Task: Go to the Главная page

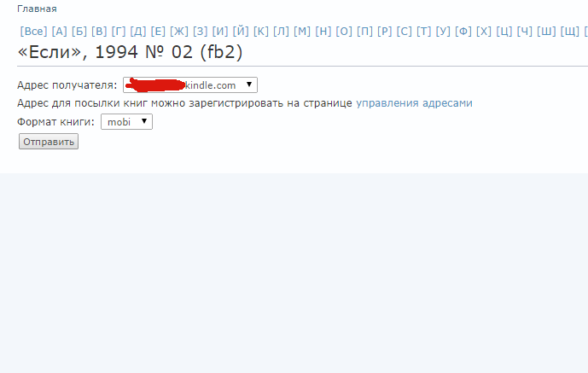Action: (37, 9)
